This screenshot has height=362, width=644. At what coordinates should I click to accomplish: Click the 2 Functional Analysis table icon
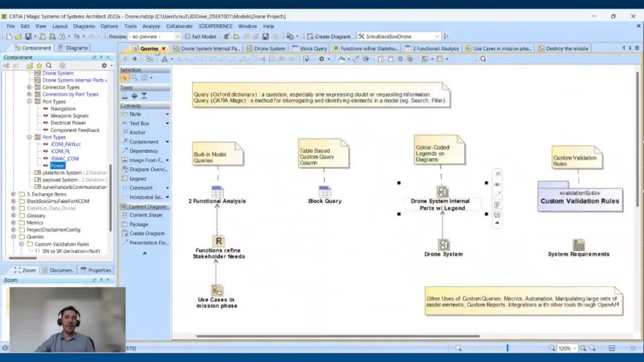point(217,191)
